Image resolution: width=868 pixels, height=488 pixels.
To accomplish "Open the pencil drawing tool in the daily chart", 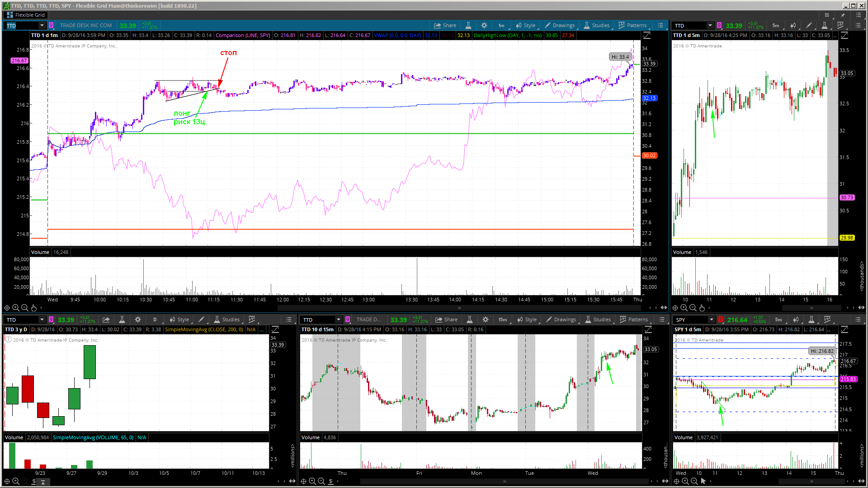I will tap(202, 319).
